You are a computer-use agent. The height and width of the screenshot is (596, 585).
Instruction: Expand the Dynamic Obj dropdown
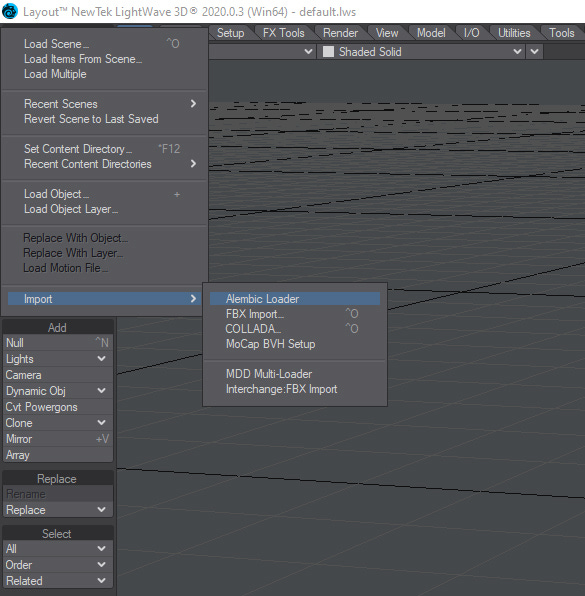click(x=58, y=391)
